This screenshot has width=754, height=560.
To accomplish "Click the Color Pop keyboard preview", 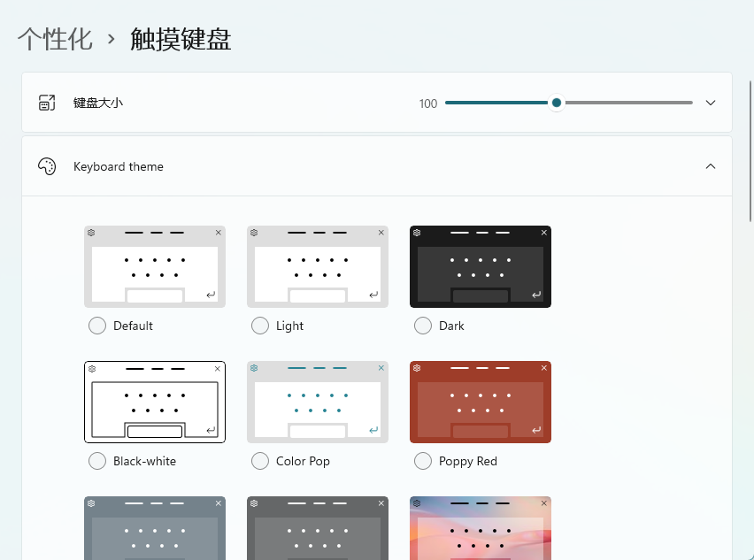I will tap(318, 402).
